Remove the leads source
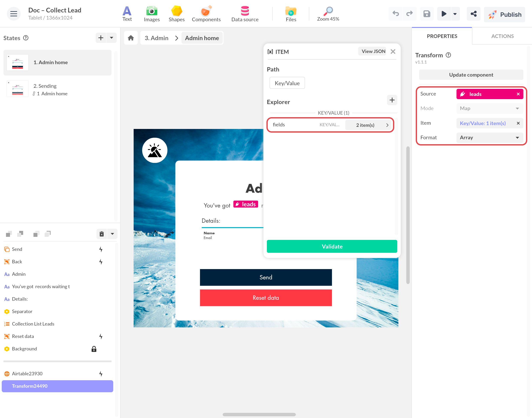This screenshot has height=418, width=532. coord(518,94)
